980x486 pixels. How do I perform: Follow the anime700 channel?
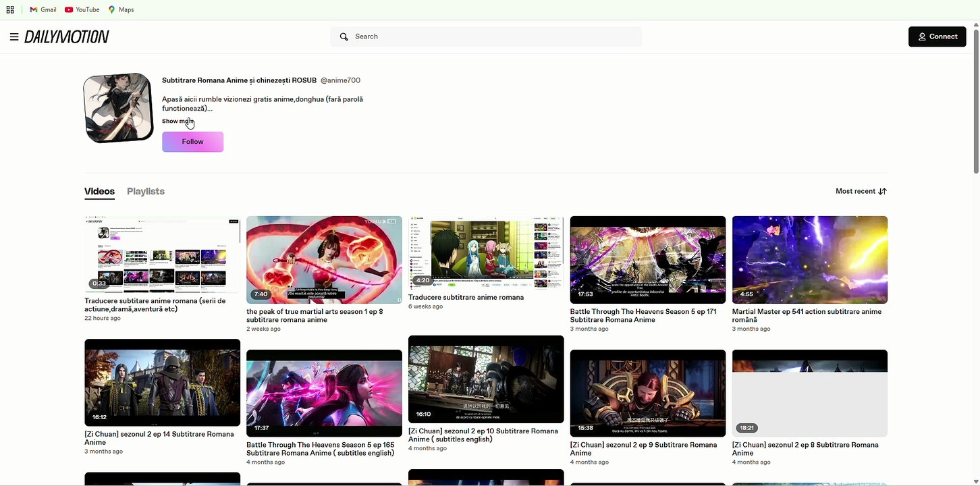pos(192,142)
